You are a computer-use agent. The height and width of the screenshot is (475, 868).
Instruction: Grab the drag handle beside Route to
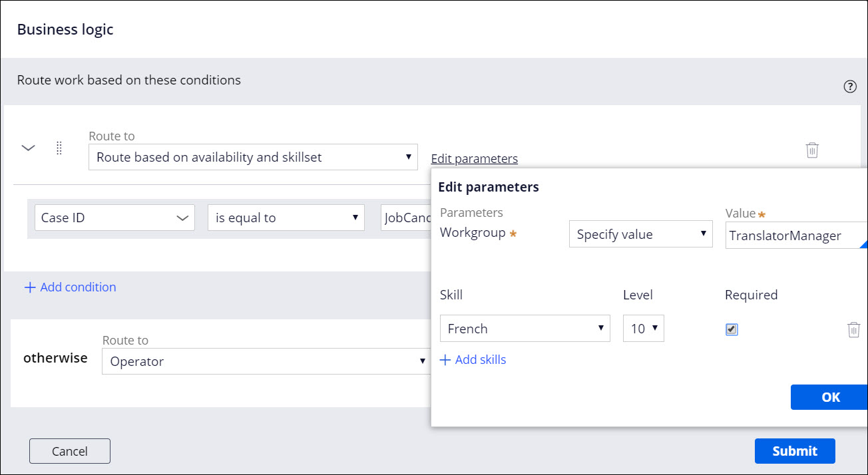point(59,148)
